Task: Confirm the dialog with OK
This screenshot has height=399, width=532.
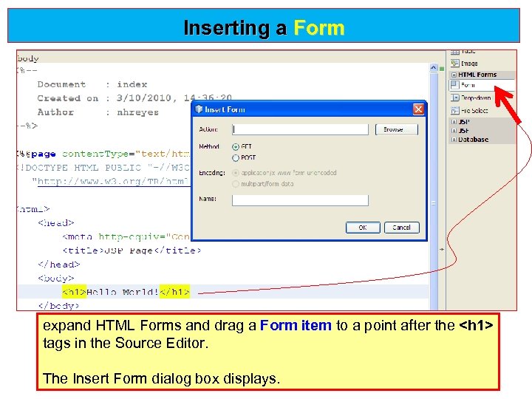Action: tap(363, 228)
